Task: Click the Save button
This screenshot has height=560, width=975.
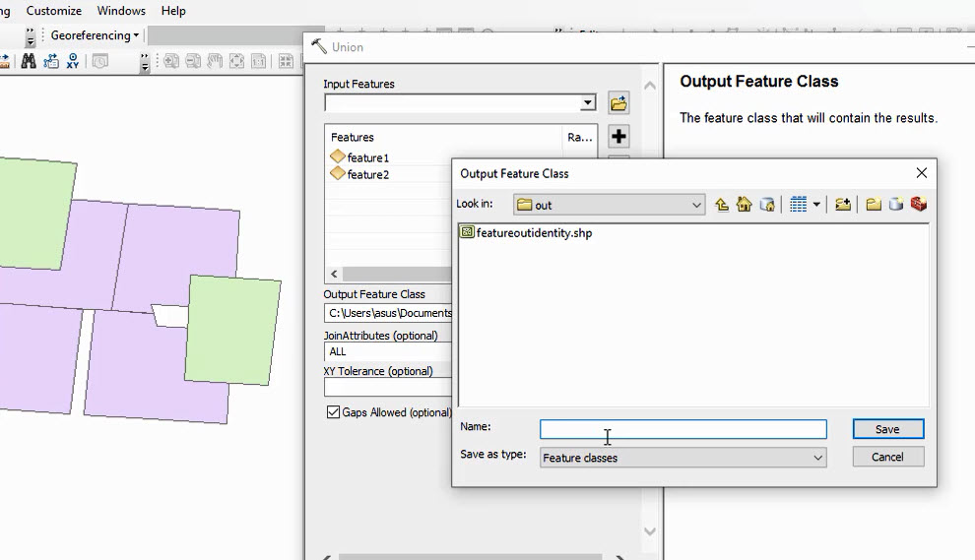Action: [x=887, y=429]
